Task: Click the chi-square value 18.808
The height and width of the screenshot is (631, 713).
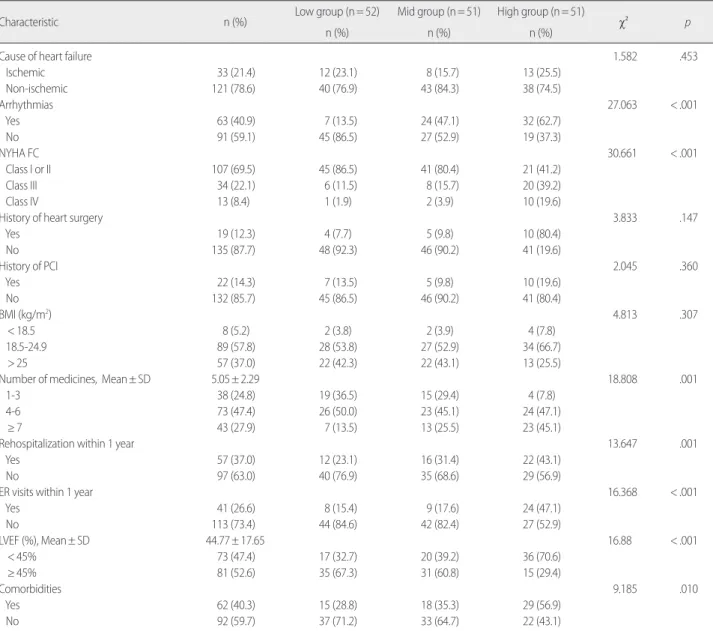Action: pyautogui.click(x=623, y=379)
